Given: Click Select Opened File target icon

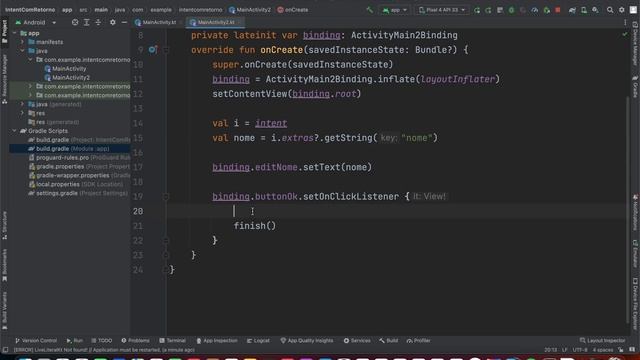Looking at the screenshot, I should 75,22.
